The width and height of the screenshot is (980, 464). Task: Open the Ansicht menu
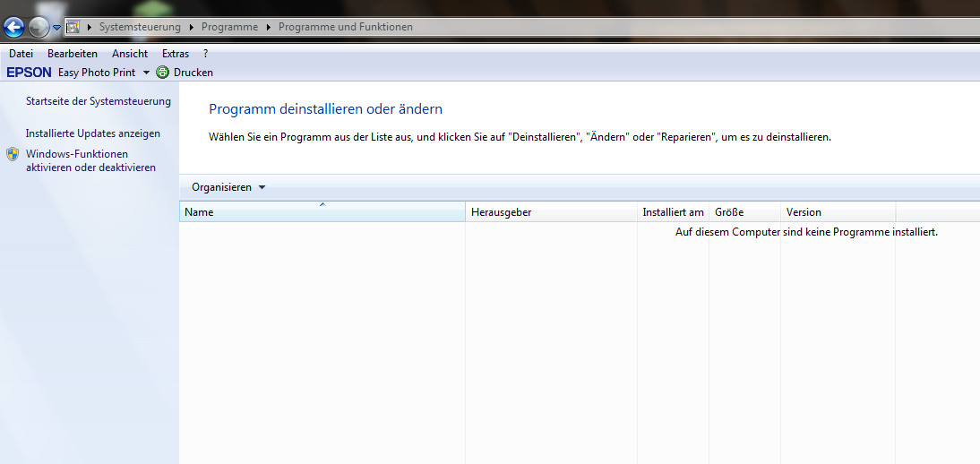[x=130, y=54]
